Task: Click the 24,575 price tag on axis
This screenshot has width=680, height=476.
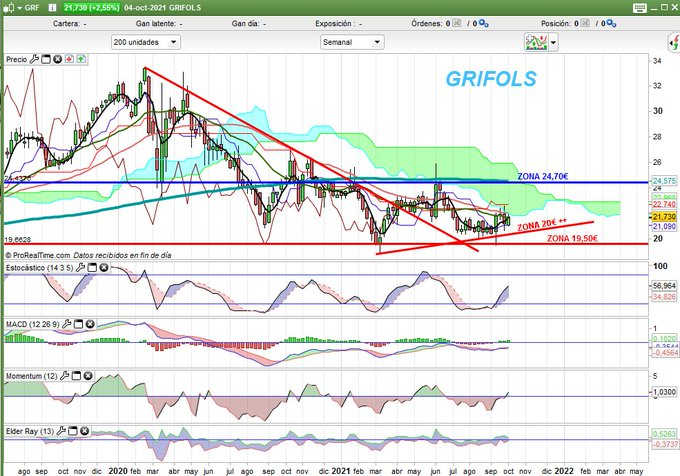Action: [x=664, y=181]
